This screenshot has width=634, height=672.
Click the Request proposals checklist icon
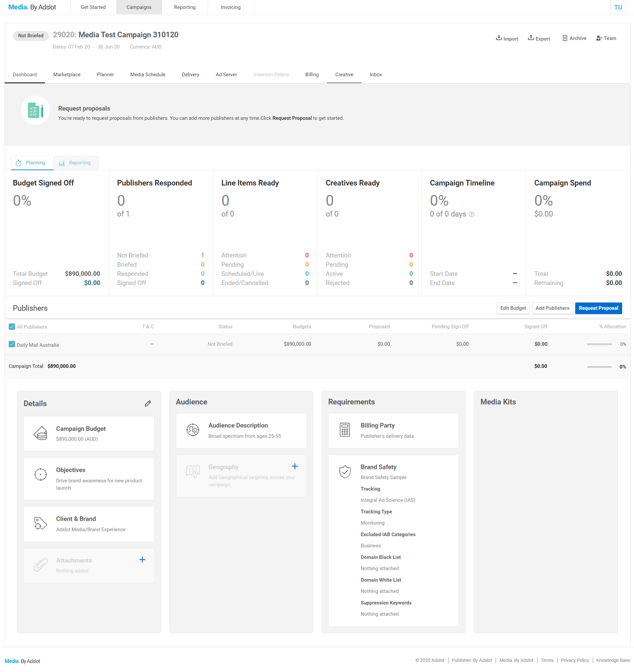click(36, 110)
